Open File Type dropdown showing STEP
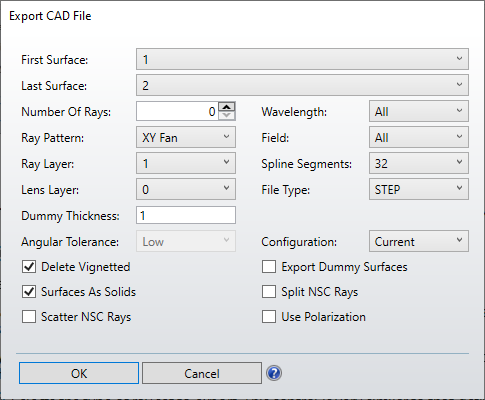The height and width of the screenshot is (400, 485). pyautogui.click(x=419, y=189)
